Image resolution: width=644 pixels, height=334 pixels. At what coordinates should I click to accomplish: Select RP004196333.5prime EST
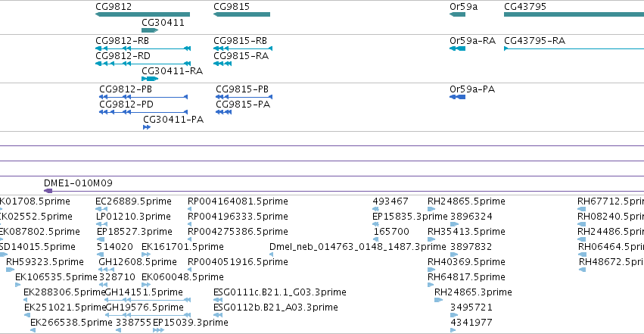click(189, 224)
